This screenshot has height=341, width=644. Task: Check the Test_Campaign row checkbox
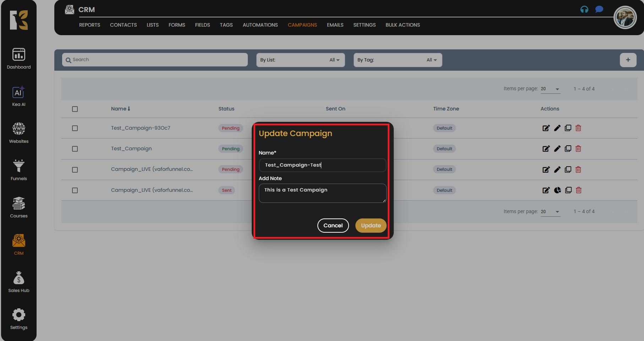[x=75, y=149]
